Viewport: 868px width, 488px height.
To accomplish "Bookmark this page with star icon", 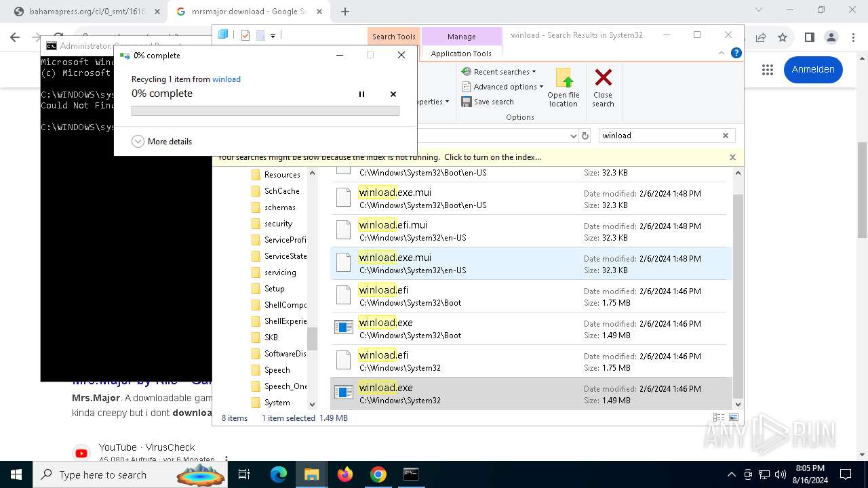I will pyautogui.click(x=783, y=38).
